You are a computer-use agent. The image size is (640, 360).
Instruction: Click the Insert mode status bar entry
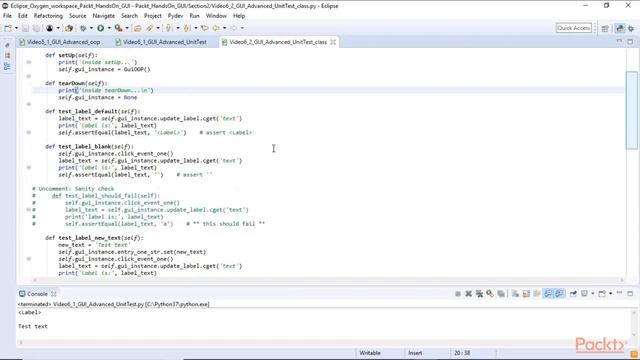coord(415,353)
